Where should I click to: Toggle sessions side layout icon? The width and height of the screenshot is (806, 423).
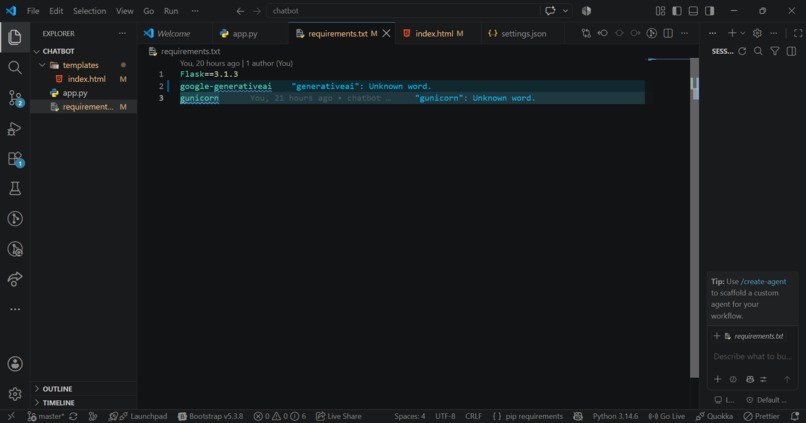click(x=791, y=51)
